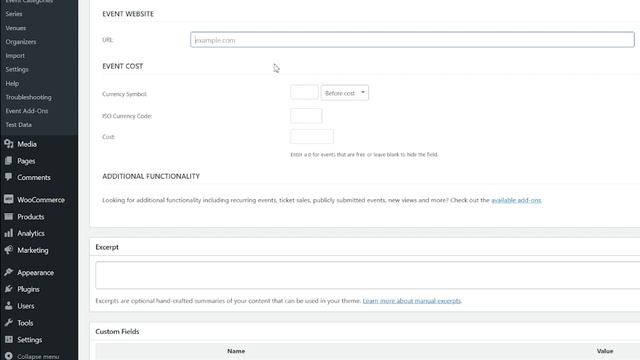Image resolution: width=640 pixels, height=360 pixels.
Task: Click the Media menu icon
Action: (x=9, y=144)
